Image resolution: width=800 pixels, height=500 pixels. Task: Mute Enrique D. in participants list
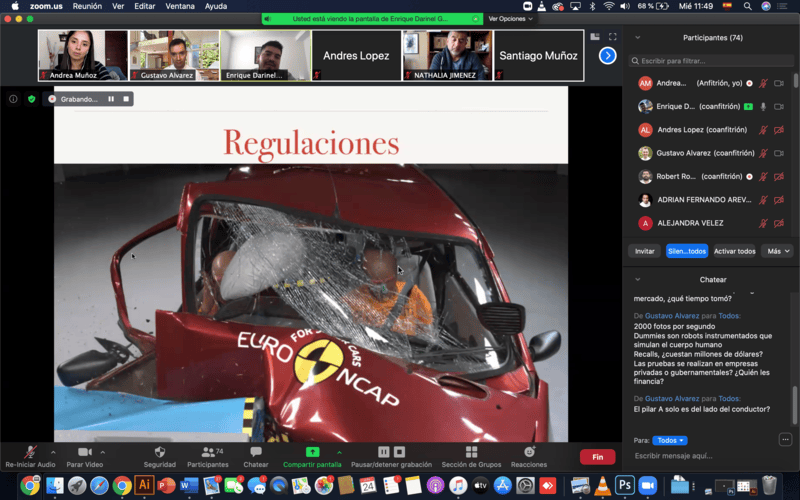click(763, 107)
